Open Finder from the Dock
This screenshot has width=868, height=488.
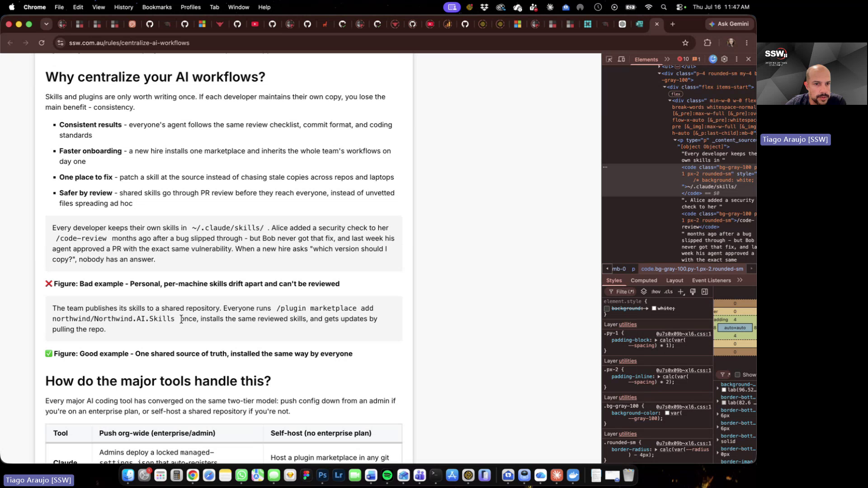[128, 475]
